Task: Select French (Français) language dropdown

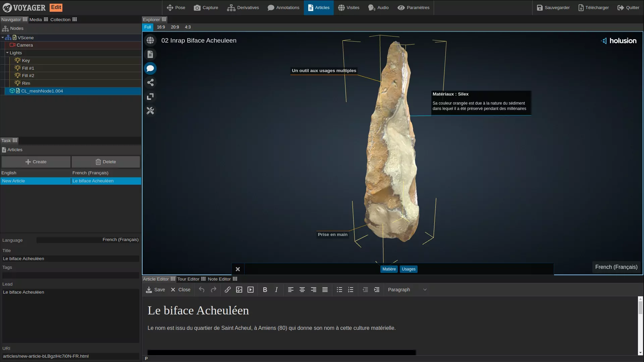Action: 88,240
